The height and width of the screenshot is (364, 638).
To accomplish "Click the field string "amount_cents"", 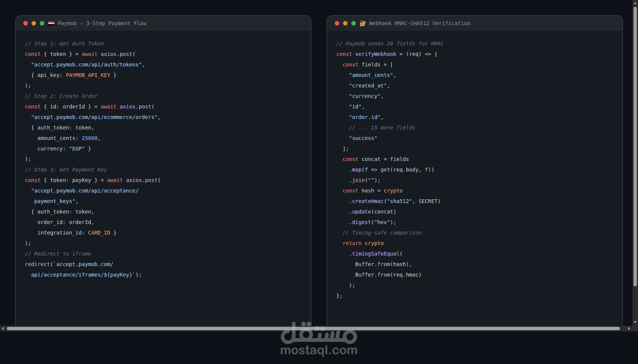I will point(371,75).
